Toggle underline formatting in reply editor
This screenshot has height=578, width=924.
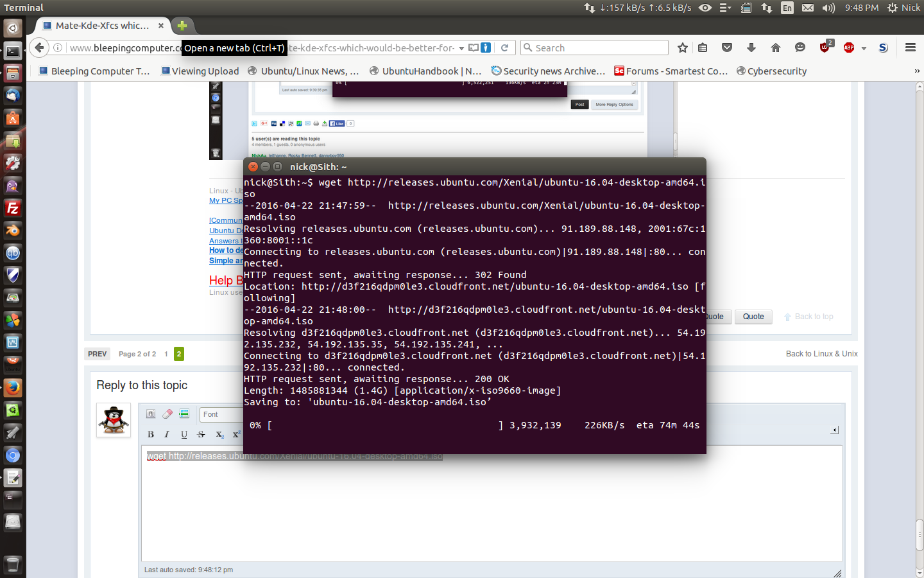(x=184, y=435)
